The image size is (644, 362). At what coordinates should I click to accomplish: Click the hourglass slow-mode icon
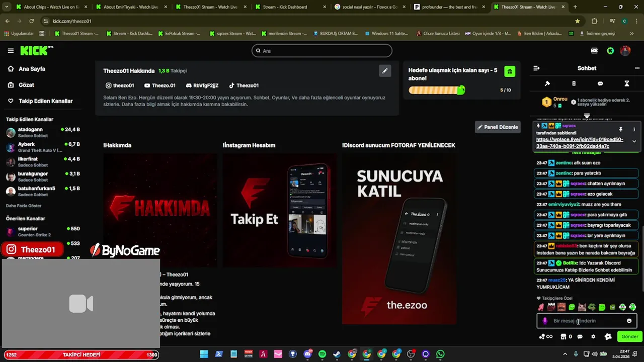tap(626, 83)
